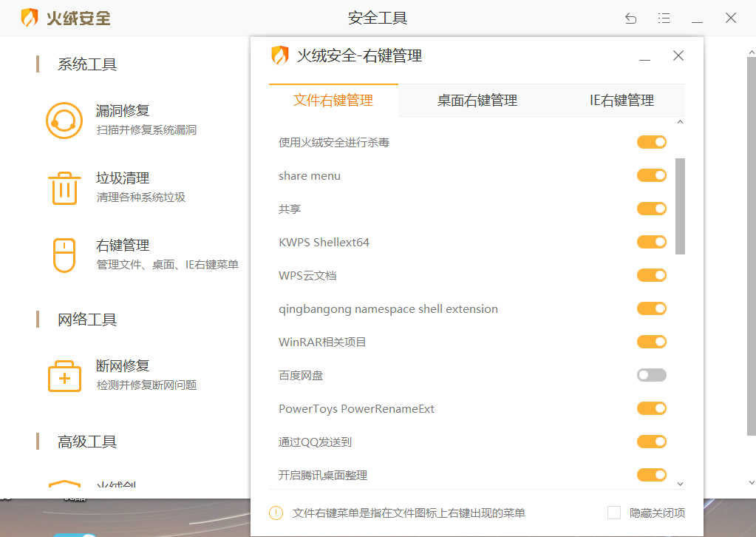Image resolution: width=756 pixels, height=537 pixels.
Task: Click the back arrow icon in main title bar
Action: click(630, 18)
